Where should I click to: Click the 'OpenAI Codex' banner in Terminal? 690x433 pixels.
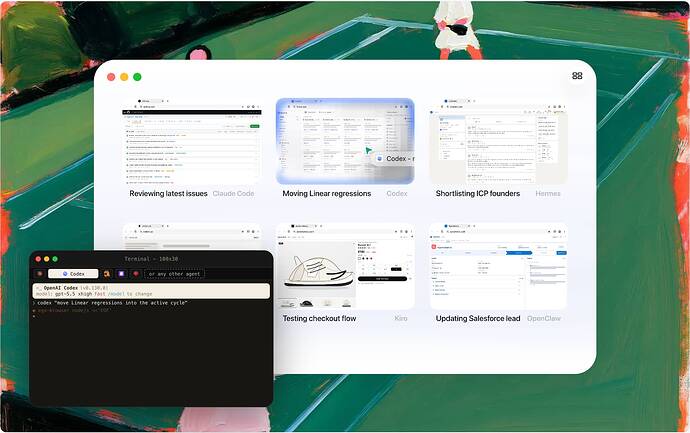151,291
